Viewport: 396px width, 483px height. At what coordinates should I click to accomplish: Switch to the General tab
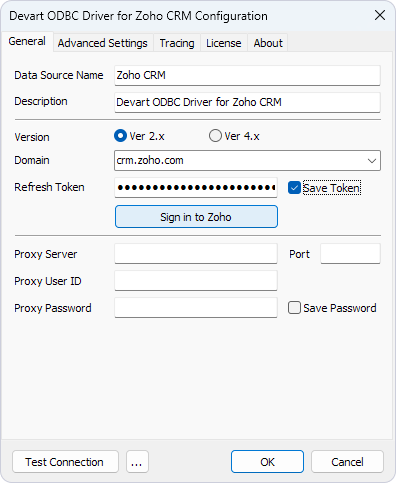27,42
